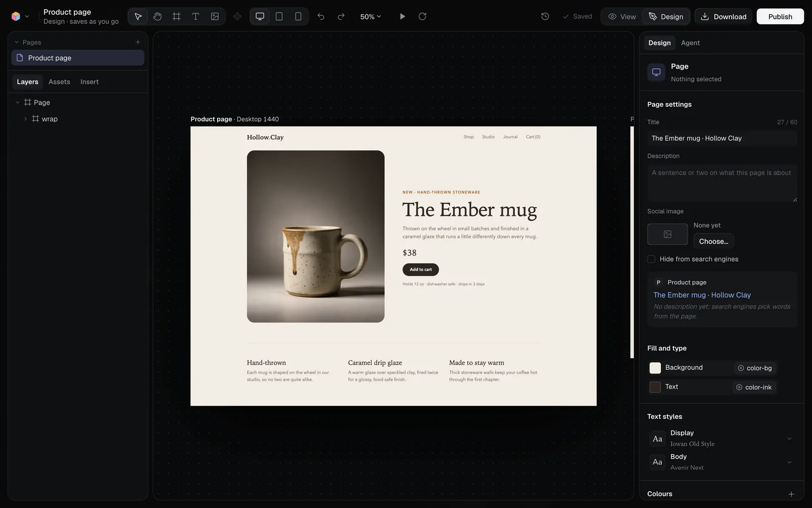Click the refresh preview icon

pos(422,16)
